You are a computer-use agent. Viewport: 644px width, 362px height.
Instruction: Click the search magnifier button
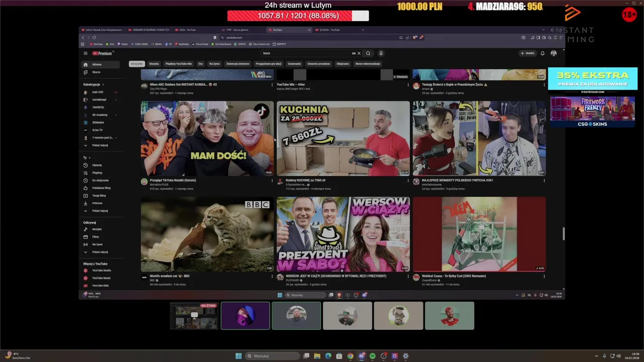(368, 53)
